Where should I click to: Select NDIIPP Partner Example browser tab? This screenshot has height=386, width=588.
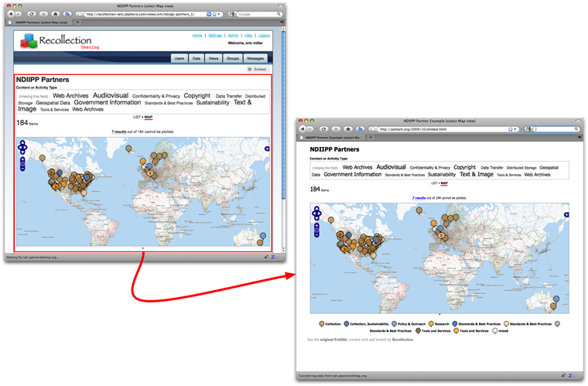pyautogui.click(x=331, y=137)
